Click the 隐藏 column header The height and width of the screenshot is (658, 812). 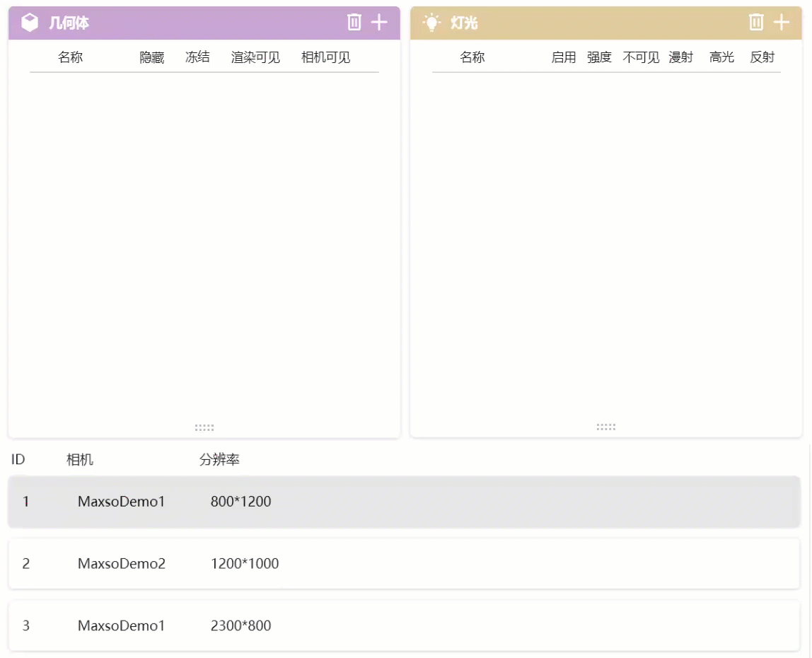[x=152, y=57]
